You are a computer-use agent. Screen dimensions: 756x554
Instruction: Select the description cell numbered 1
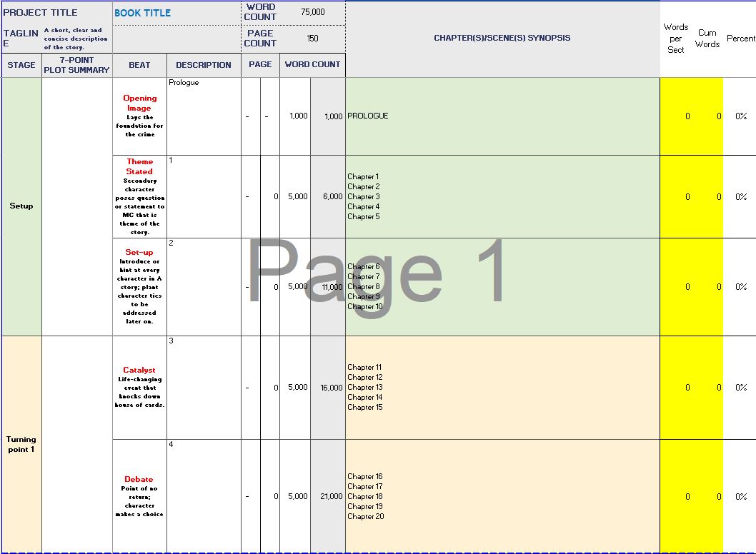pos(204,196)
